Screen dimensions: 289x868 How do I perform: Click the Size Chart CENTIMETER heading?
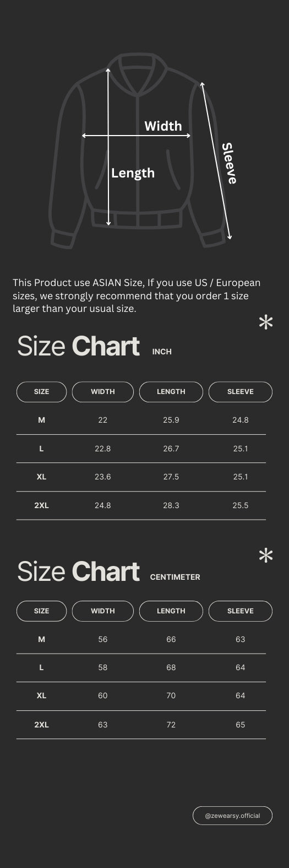point(108,572)
